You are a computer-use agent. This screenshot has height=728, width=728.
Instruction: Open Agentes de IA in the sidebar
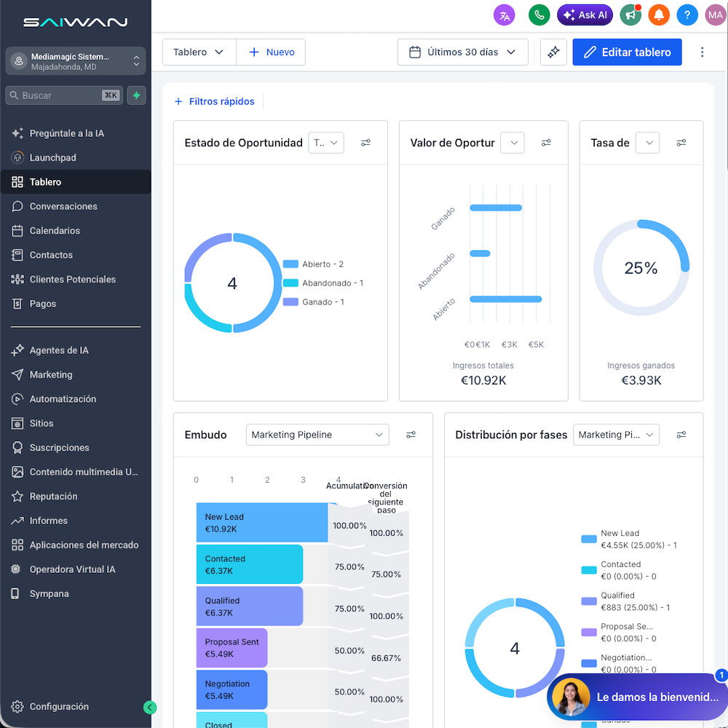76,350
